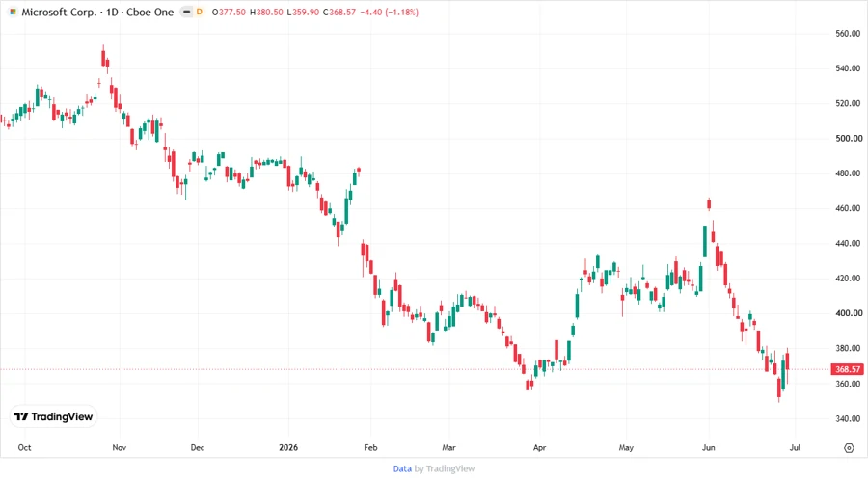
Task: Open the Data link below chart
Action: pos(402,468)
